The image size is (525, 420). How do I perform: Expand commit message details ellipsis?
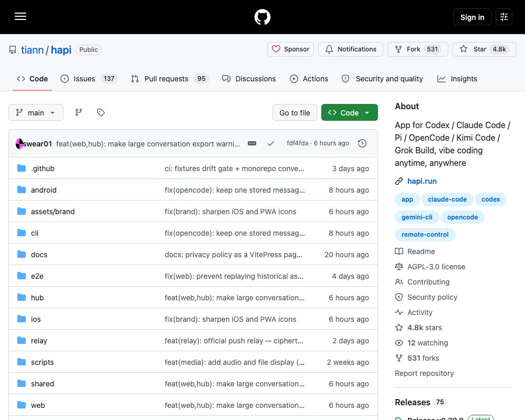coord(252,144)
